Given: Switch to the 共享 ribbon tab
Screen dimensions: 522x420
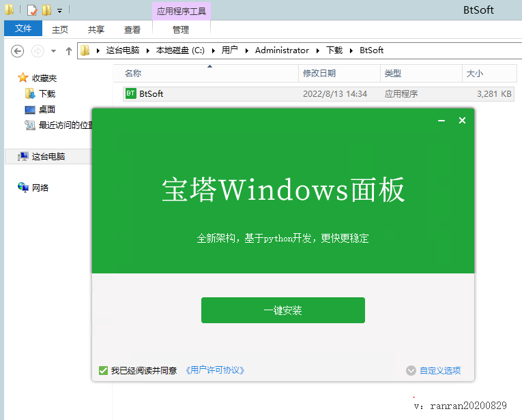Looking at the screenshot, I should pyautogui.click(x=96, y=29).
